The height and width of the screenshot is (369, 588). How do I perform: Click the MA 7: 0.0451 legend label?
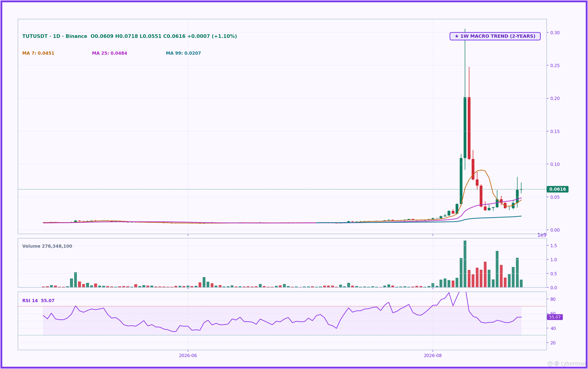[38, 53]
